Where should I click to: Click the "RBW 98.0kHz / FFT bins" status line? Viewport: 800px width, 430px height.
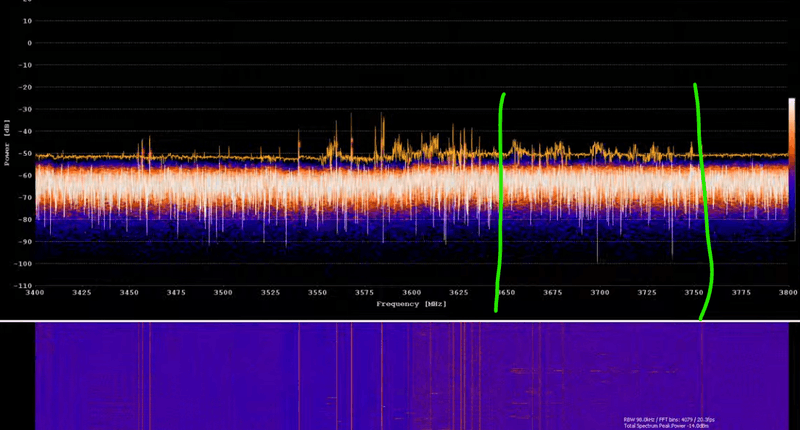point(669,420)
